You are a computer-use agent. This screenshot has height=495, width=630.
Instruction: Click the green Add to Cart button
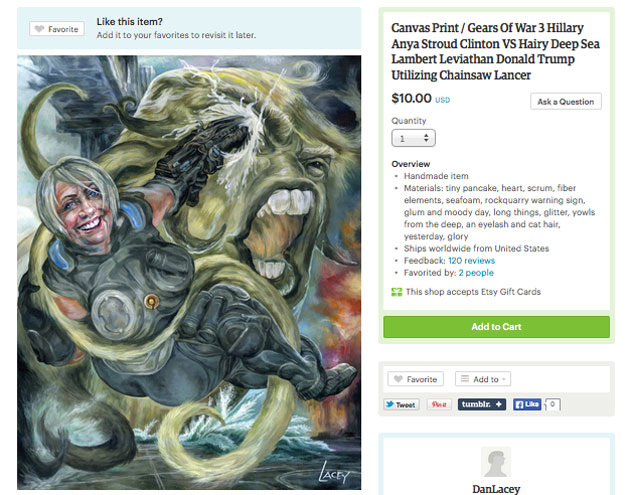496,327
